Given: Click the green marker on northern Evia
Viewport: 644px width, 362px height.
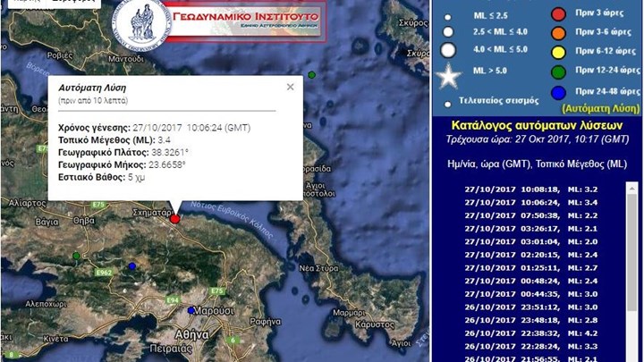Looking at the screenshot, I should coord(312,74).
